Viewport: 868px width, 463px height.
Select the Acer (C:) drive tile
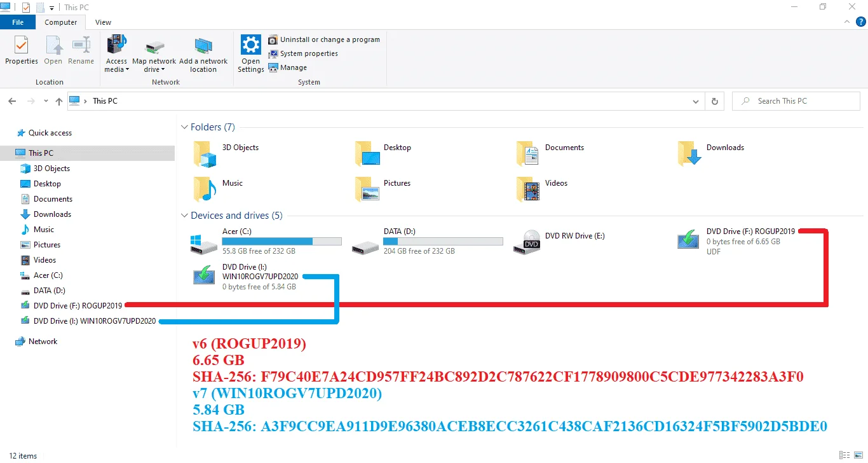tap(267, 242)
